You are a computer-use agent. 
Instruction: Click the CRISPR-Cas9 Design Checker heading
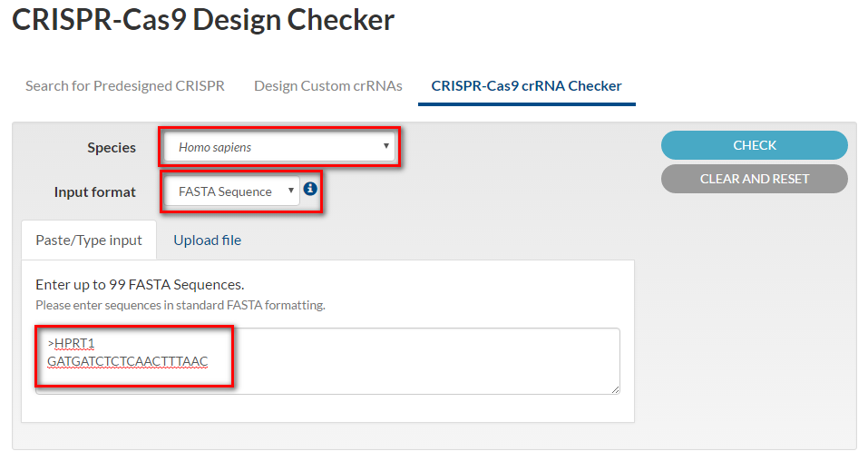click(203, 20)
